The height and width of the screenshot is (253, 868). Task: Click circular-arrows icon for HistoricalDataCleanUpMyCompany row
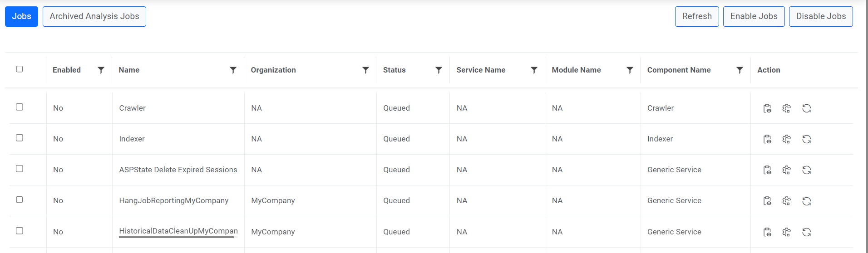coord(806,232)
